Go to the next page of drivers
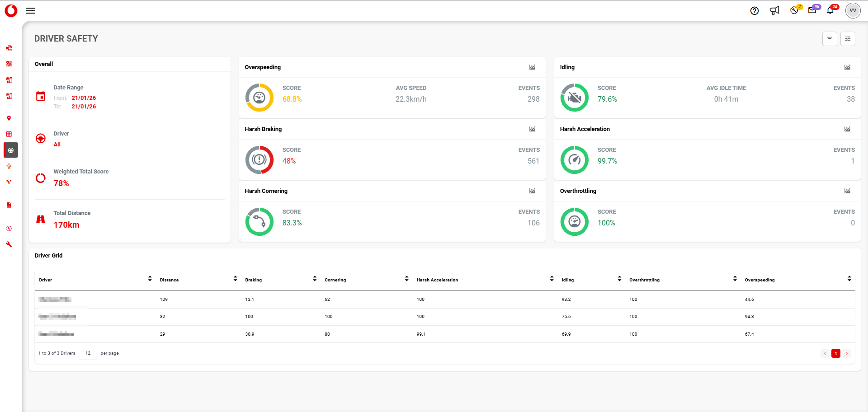Viewport: 868px width, 412px height. [x=847, y=353]
